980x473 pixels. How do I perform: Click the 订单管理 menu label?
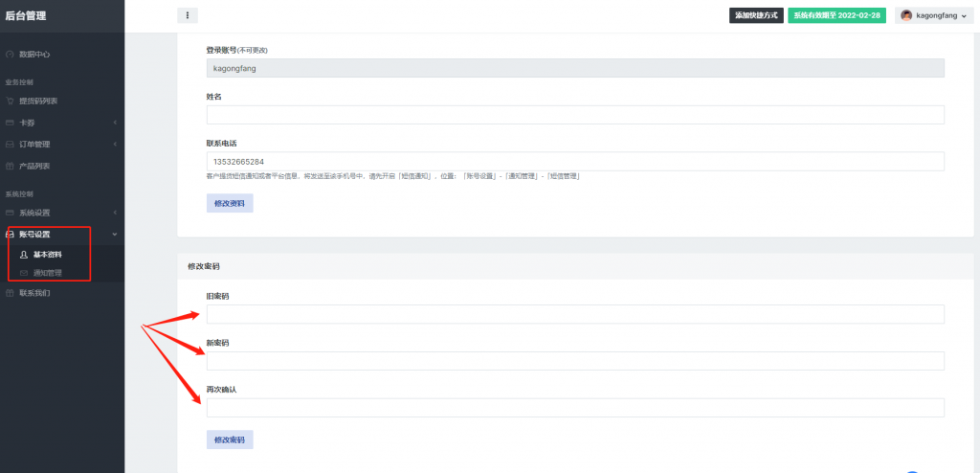(x=34, y=144)
